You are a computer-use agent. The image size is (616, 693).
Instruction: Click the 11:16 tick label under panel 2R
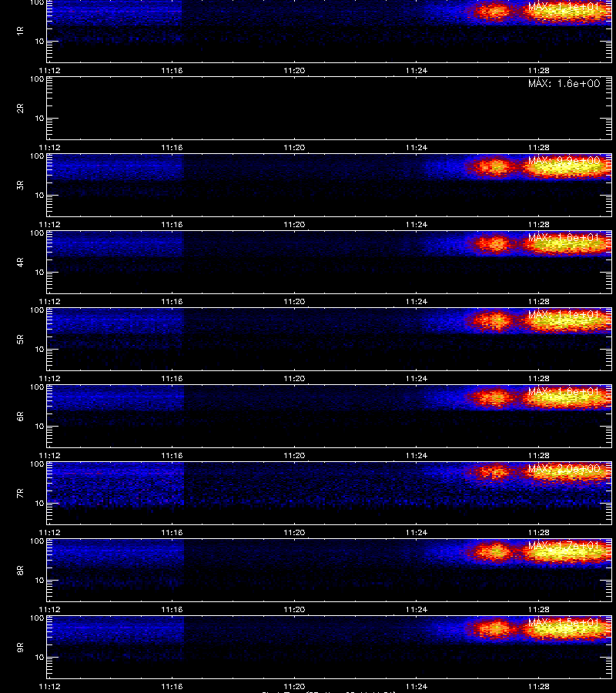172,147
